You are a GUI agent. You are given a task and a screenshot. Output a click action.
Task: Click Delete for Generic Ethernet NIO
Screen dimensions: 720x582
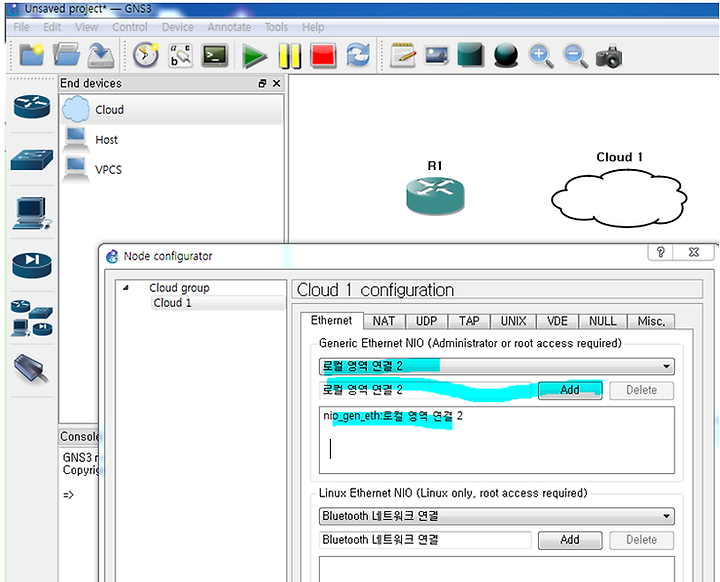[641, 390]
